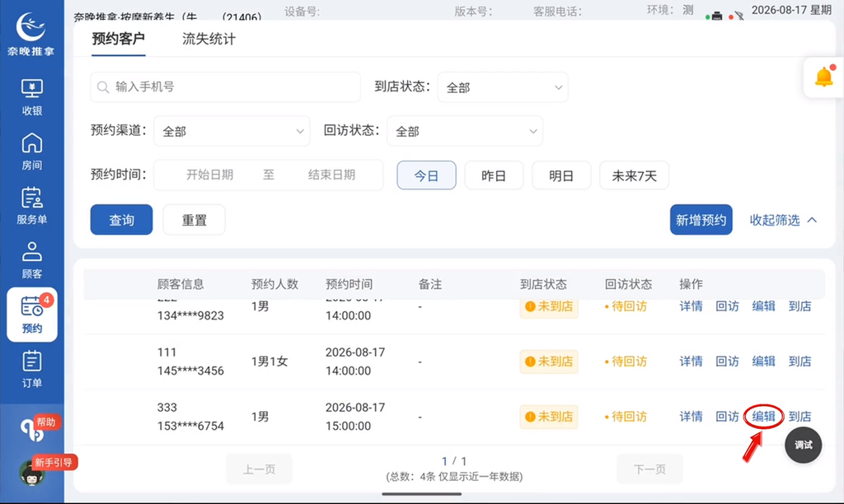Select the 昨日 quick filter

[x=494, y=175]
